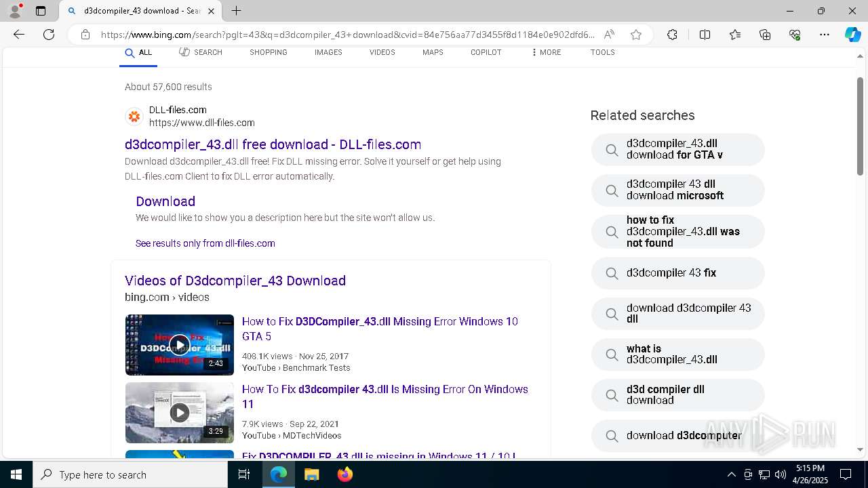The image size is (868, 488).
Task: Open the TOOLS option
Action: 603,53
